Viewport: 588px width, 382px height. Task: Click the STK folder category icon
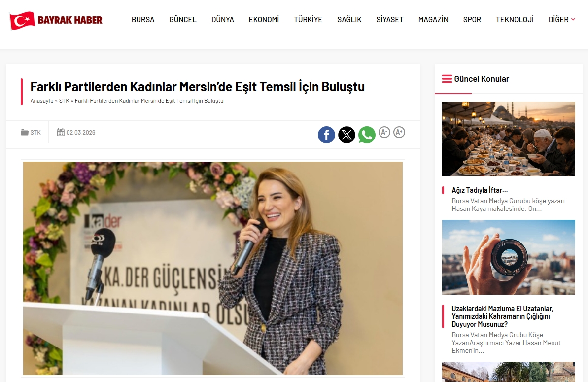(25, 132)
